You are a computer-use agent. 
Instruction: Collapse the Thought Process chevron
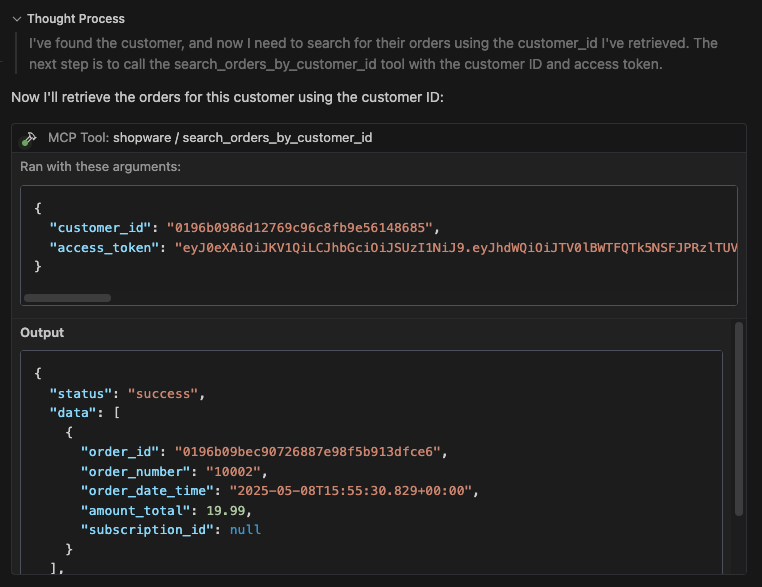(x=17, y=19)
